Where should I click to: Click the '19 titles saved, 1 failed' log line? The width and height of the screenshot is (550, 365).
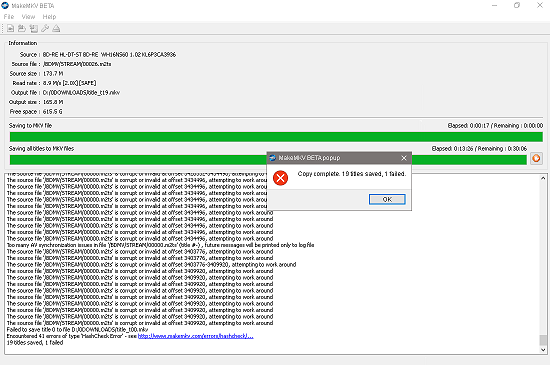point(35,343)
